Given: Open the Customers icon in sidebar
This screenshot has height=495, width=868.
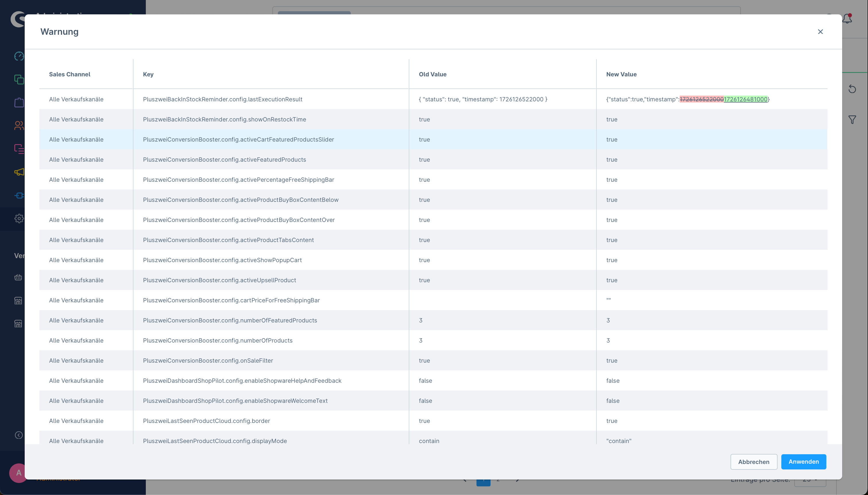Looking at the screenshot, I should tap(19, 125).
